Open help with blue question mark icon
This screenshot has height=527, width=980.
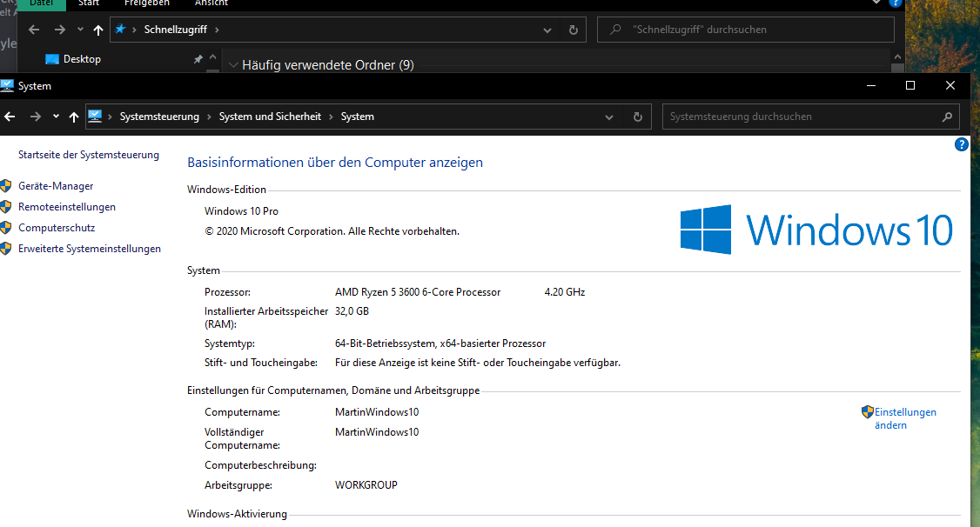click(x=961, y=144)
